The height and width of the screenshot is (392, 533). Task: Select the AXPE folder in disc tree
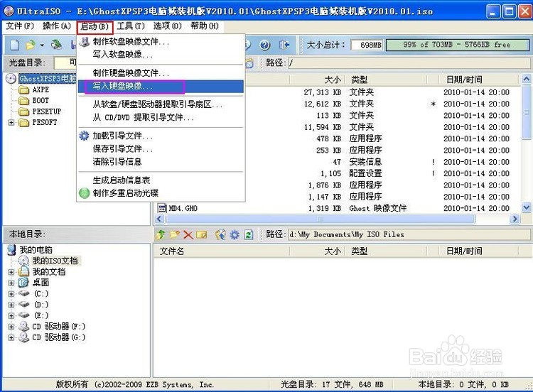(41, 89)
